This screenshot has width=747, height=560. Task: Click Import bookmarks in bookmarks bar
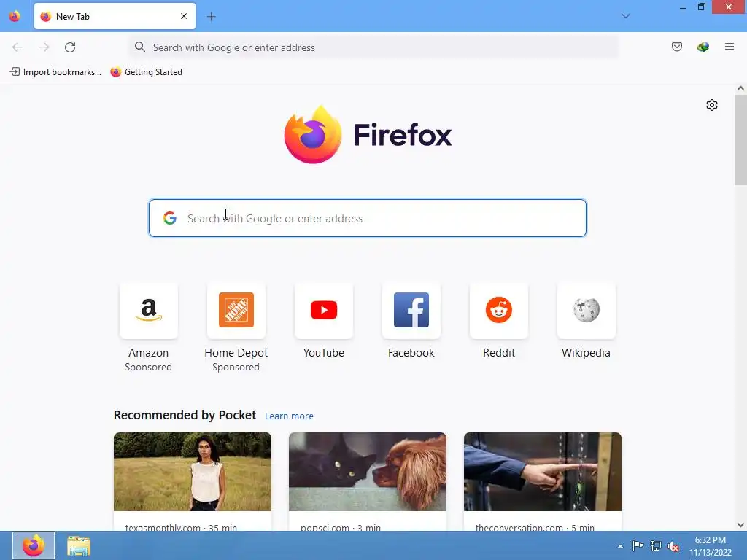pos(55,72)
